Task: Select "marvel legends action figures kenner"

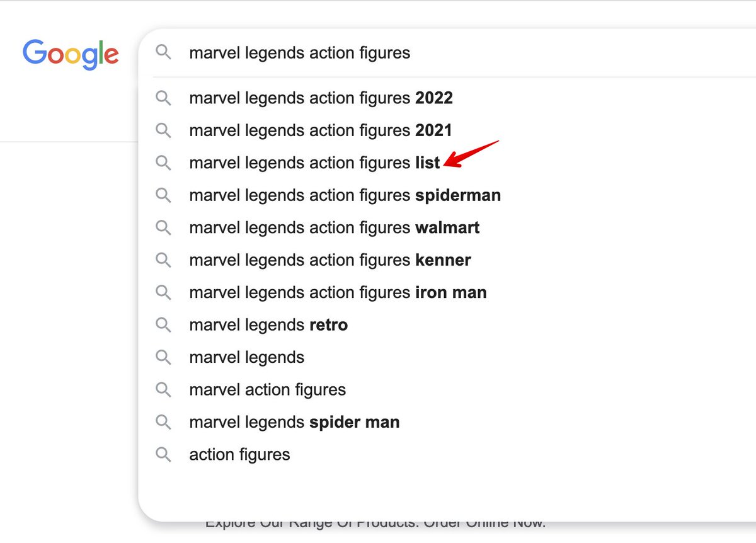Action: pyautogui.click(x=329, y=260)
